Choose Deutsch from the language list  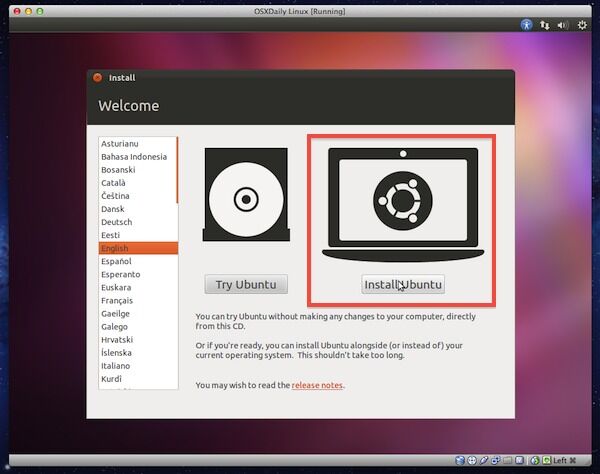coord(138,222)
